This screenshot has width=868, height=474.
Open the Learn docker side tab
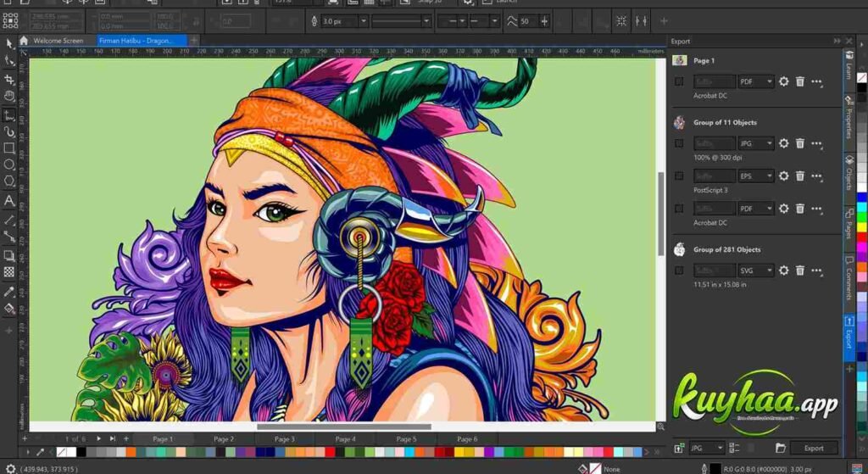click(x=849, y=65)
